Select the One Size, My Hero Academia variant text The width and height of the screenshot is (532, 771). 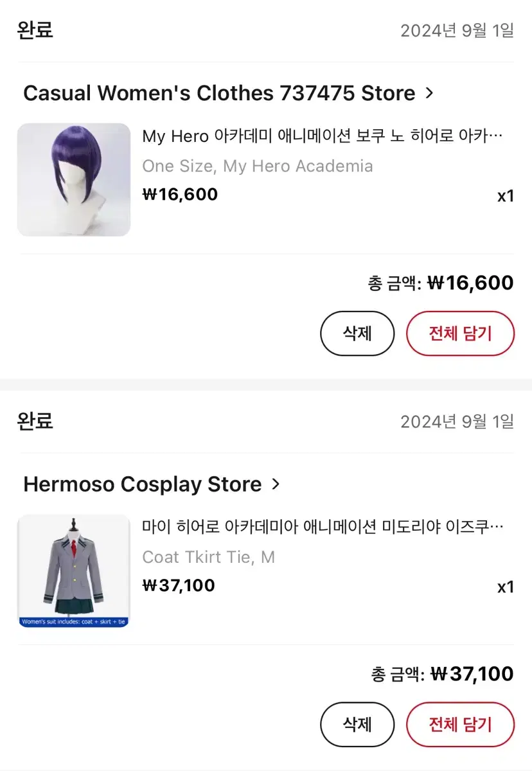tap(258, 166)
